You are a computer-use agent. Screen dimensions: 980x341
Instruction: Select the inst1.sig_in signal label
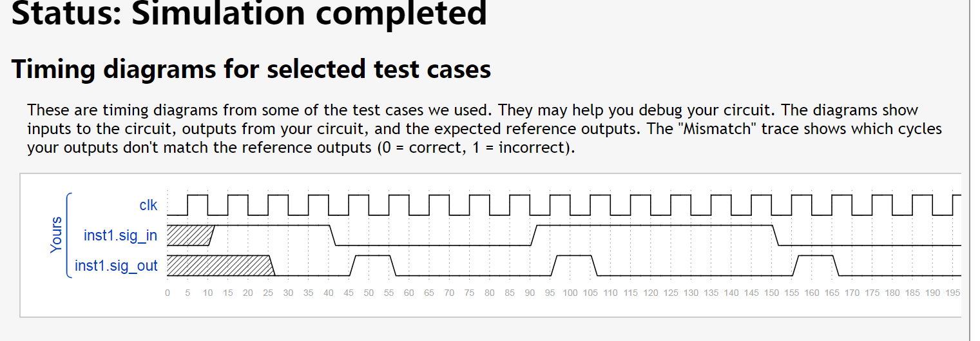[x=120, y=235]
